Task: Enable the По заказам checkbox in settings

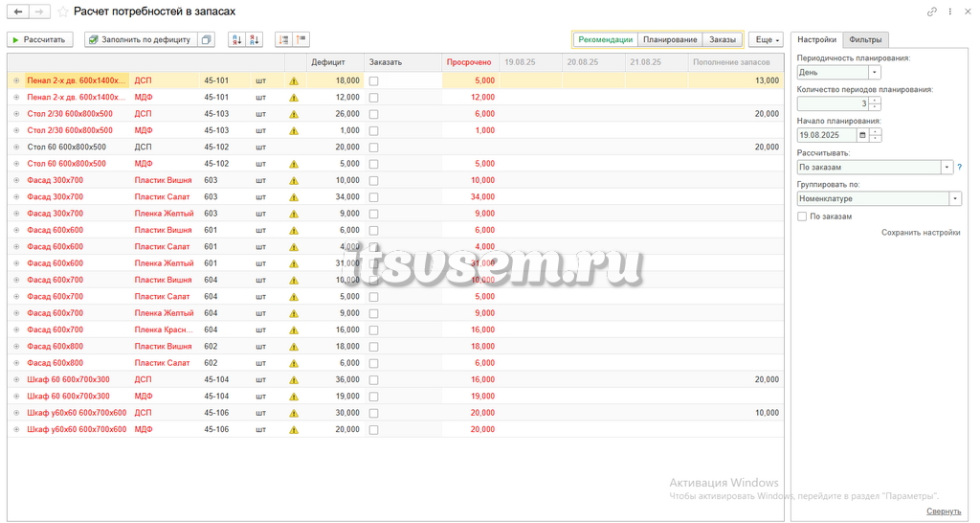Action: pyautogui.click(x=802, y=216)
